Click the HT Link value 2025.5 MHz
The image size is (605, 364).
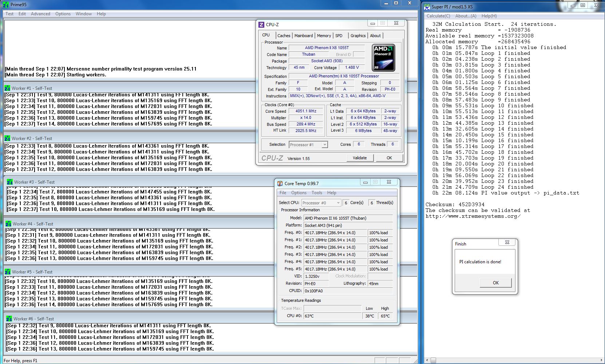pos(306,131)
